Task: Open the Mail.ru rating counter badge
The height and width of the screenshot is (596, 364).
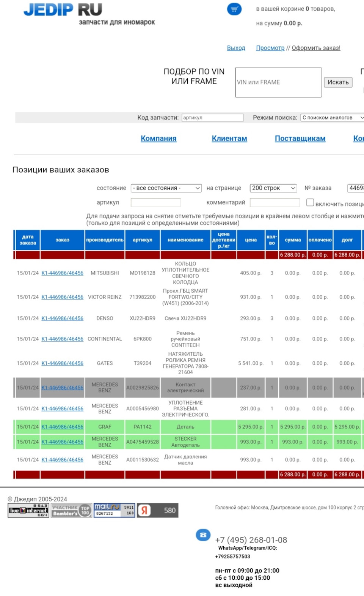Action: (115, 510)
